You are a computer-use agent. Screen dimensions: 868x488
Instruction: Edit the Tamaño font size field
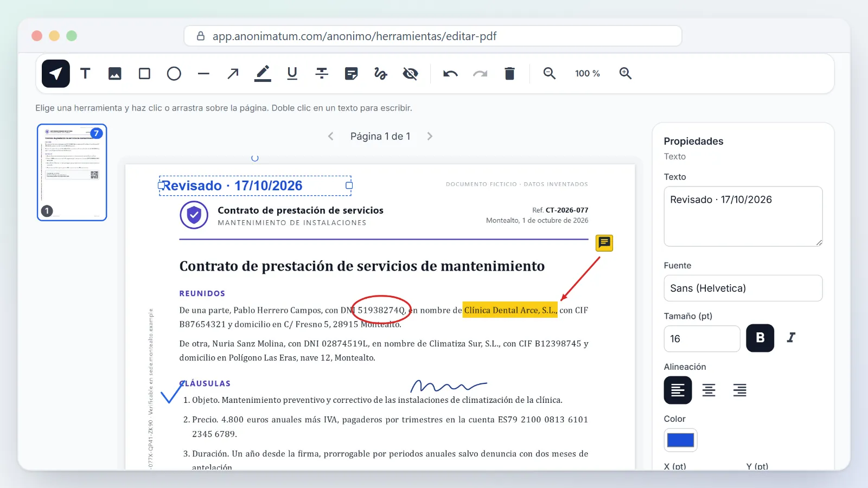pos(702,339)
